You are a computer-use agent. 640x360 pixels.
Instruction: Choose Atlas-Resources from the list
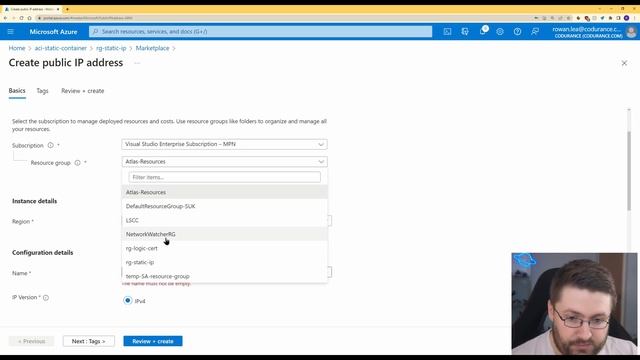pos(224,192)
